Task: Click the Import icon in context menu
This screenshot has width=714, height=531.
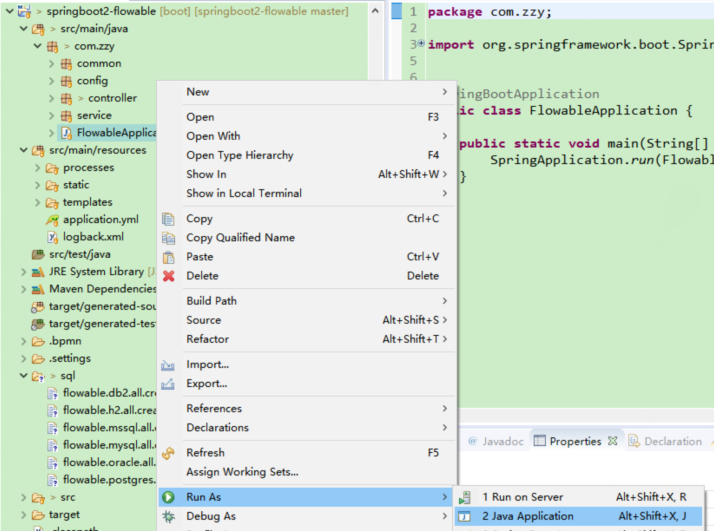Action: click(168, 365)
